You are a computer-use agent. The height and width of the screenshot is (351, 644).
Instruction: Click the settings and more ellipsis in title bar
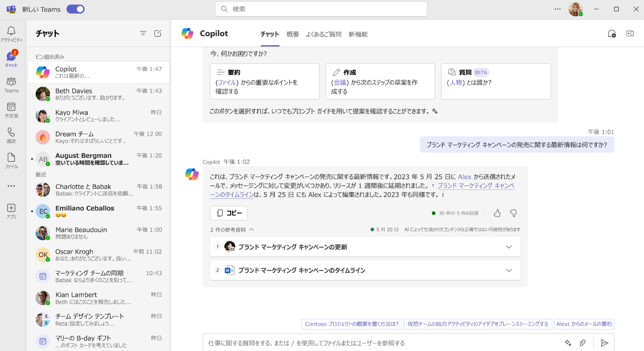tap(558, 9)
